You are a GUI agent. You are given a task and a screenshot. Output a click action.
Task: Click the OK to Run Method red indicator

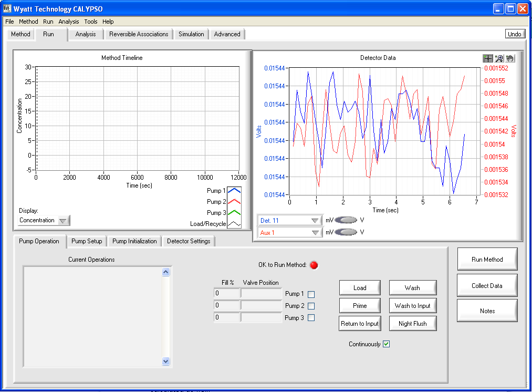(314, 265)
